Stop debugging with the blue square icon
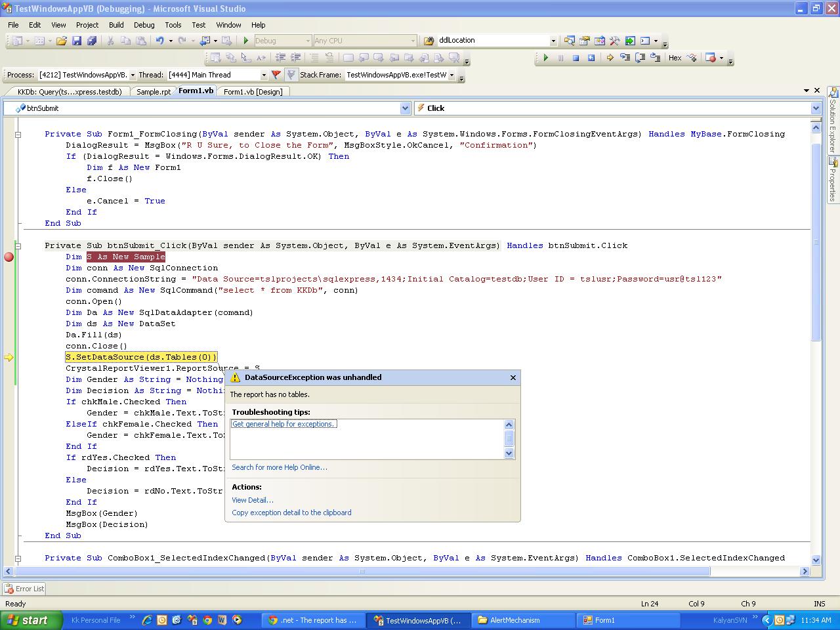Viewport: 840px width, 630px height. 576,58
